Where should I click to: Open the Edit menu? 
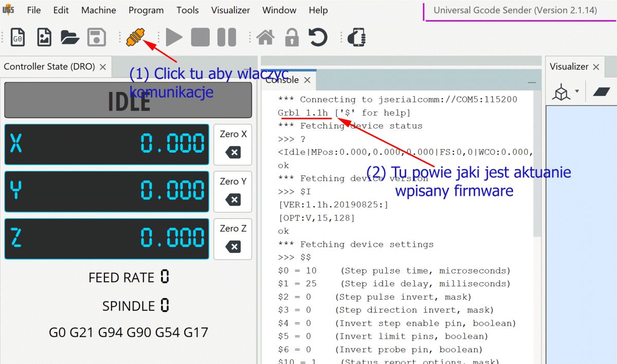(61, 10)
